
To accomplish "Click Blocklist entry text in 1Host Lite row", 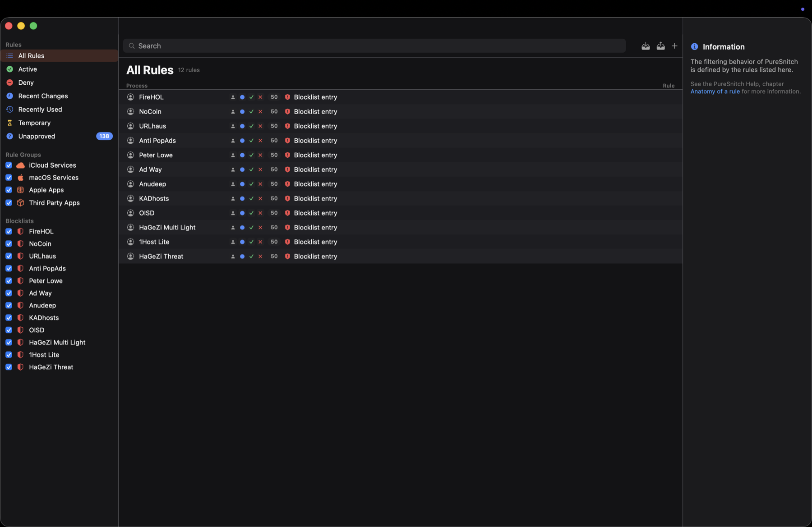I will tap(315, 242).
